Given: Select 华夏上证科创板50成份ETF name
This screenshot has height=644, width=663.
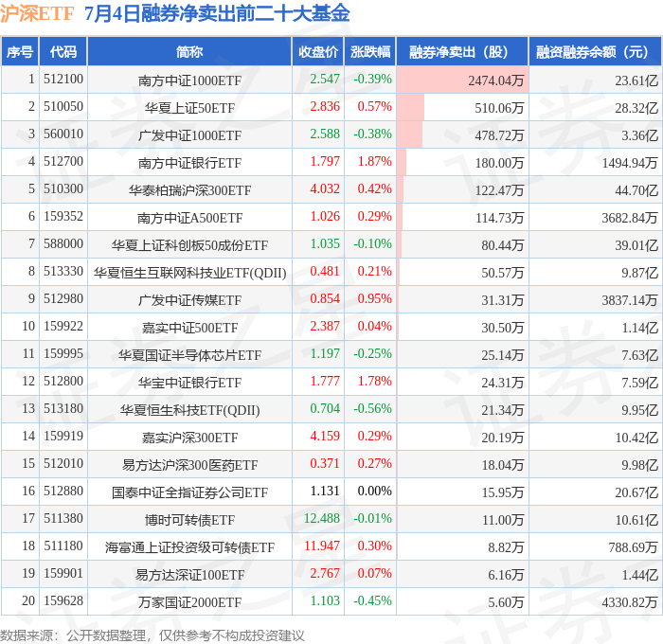Looking at the screenshot, I should click(x=189, y=245).
